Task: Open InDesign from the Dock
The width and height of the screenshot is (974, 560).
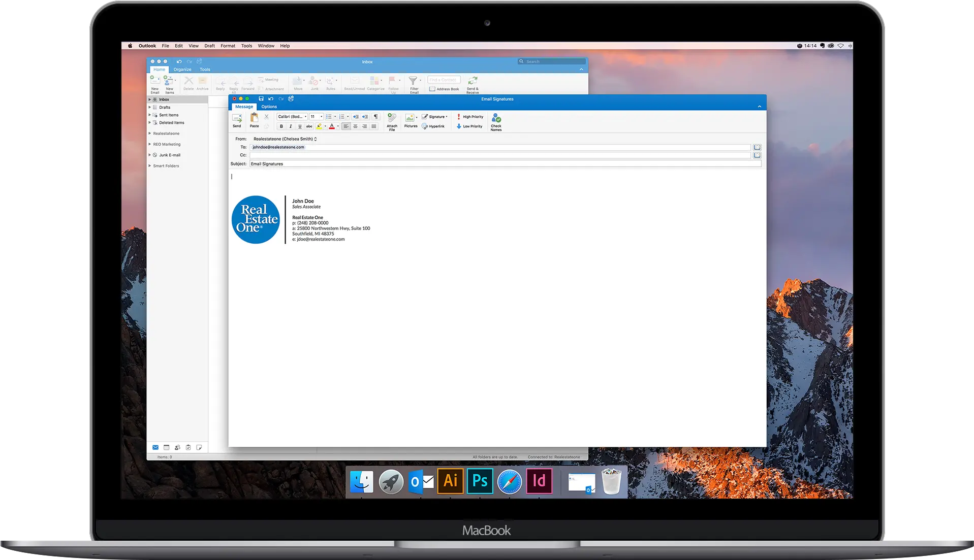Action: coord(539,481)
